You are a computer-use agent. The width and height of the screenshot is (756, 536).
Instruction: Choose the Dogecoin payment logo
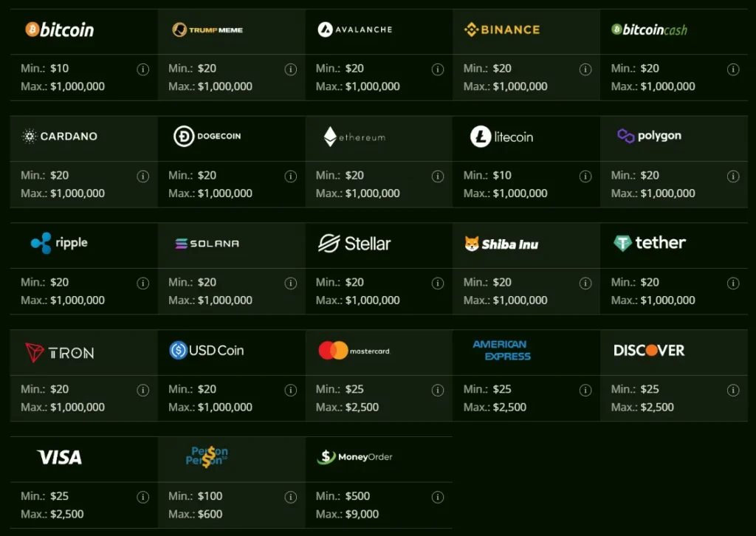coord(207,137)
